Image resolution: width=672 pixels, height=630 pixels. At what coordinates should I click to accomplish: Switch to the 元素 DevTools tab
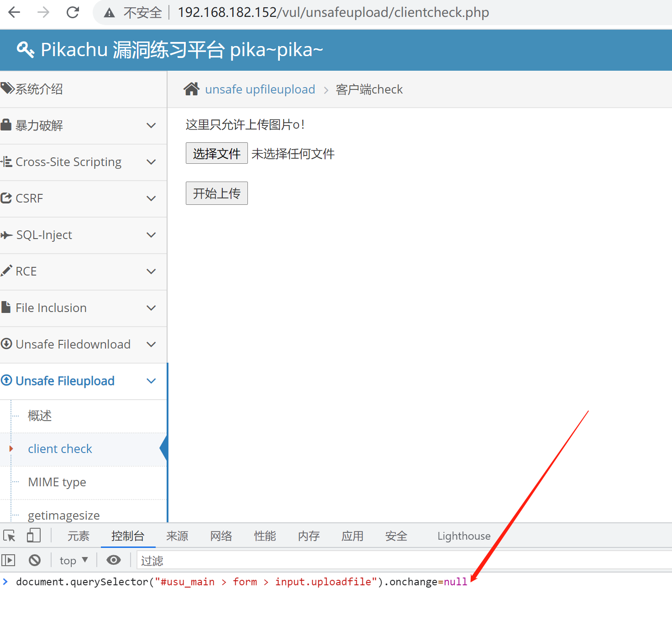[x=79, y=536]
